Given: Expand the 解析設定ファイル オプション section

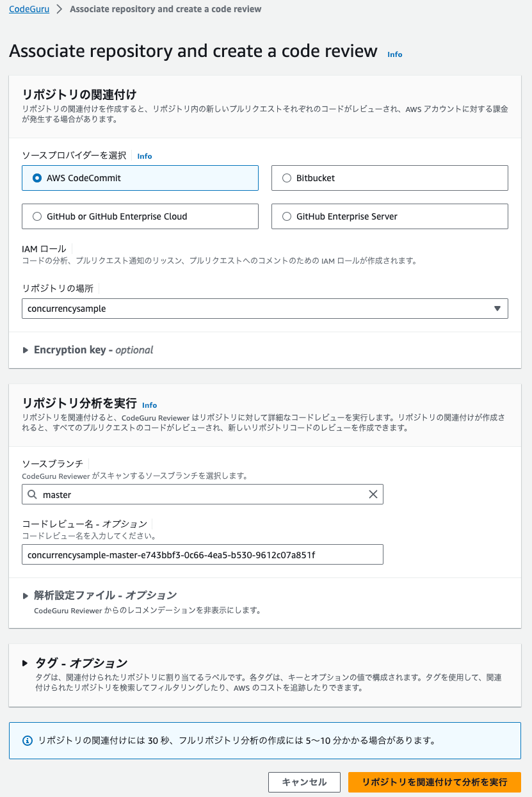Looking at the screenshot, I should point(99,595).
